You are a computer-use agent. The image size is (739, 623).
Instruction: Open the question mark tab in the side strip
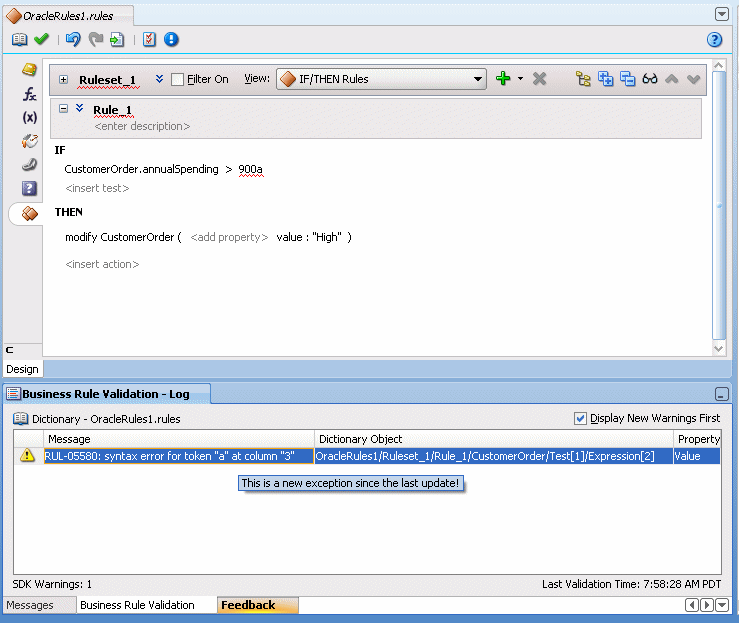pos(29,189)
